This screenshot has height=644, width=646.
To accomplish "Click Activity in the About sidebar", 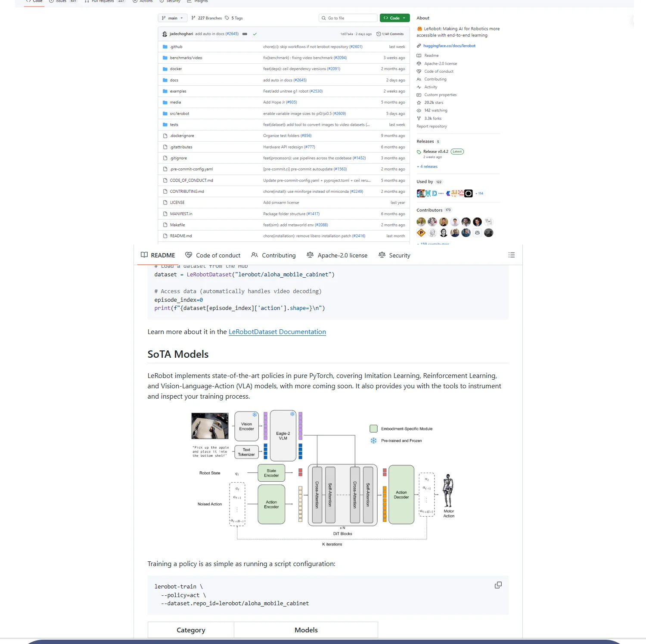I will click(431, 87).
